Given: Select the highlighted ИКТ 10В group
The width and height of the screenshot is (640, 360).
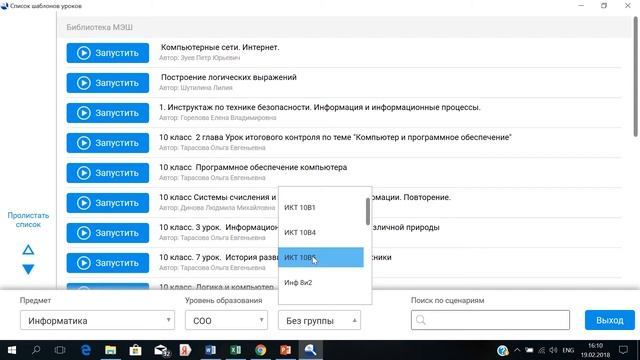Looking at the screenshot, I should 321,257.
